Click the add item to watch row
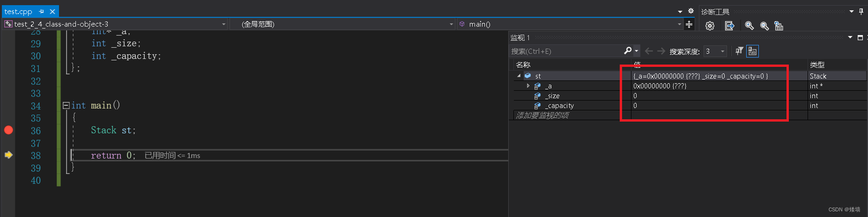 (x=542, y=116)
